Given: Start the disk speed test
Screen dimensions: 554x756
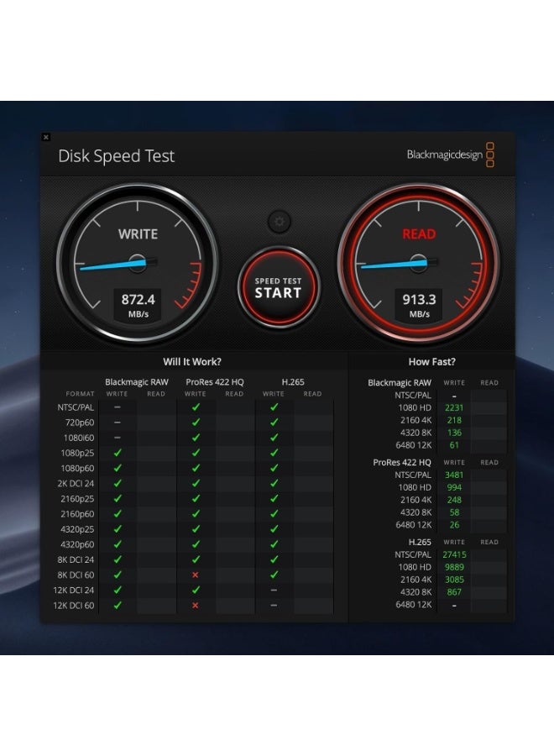Looking at the screenshot, I should tap(278, 288).
